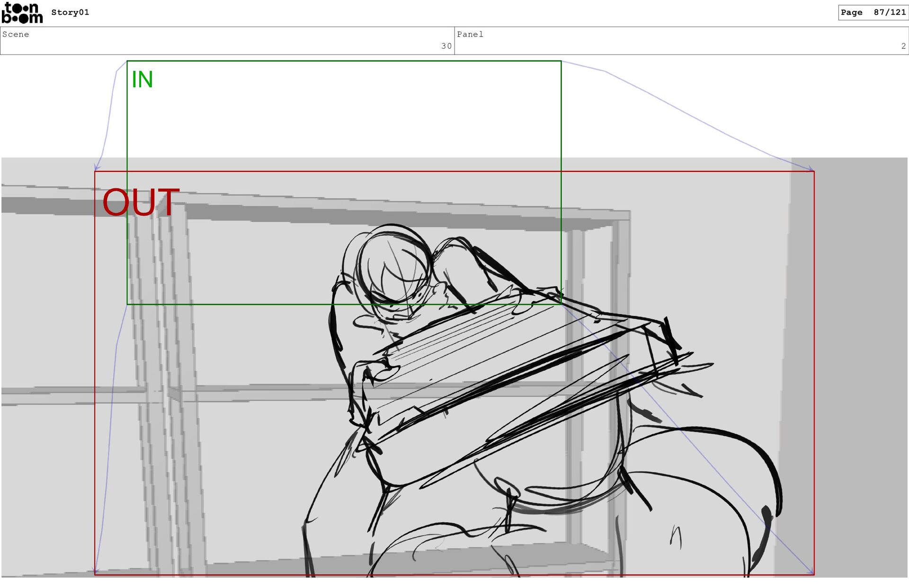
Task: Click the bottom-left camera path arrowhead
Action: pos(96,571)
